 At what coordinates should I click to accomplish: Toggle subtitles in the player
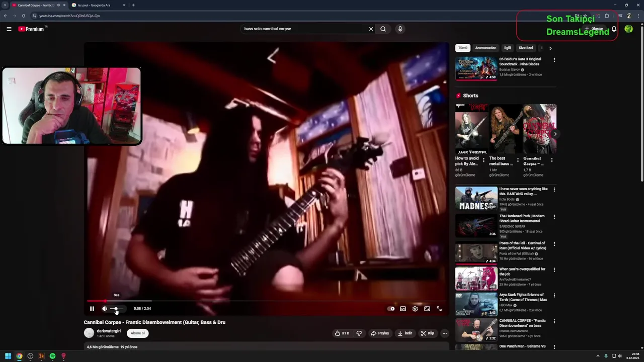tap(403, 309)
